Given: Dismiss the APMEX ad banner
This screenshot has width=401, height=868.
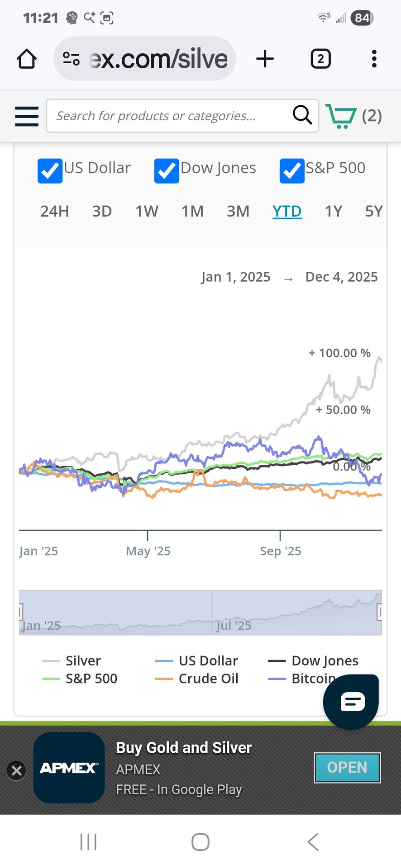Looking at the screenshot, I should click(x=17, y=770).
